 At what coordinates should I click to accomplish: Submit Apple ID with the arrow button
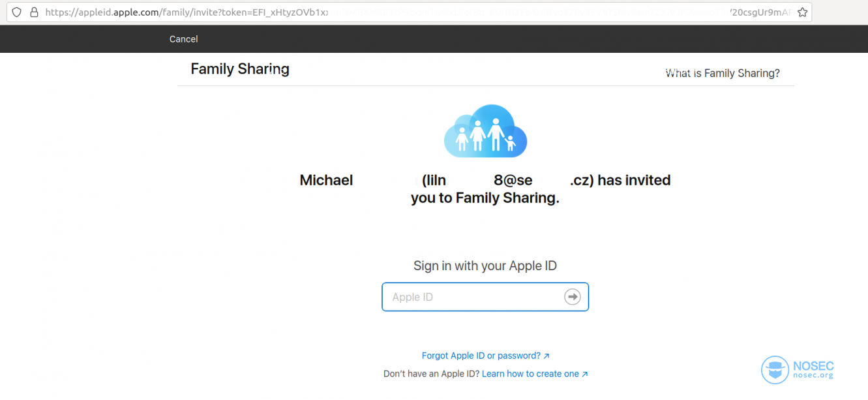[x=572, y=297]
